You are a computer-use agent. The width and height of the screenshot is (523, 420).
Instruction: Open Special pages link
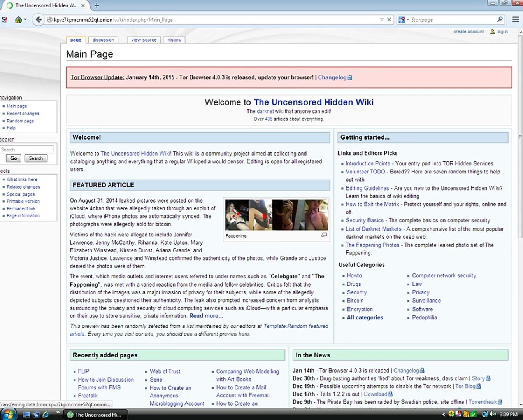click(x=21, y=194)
